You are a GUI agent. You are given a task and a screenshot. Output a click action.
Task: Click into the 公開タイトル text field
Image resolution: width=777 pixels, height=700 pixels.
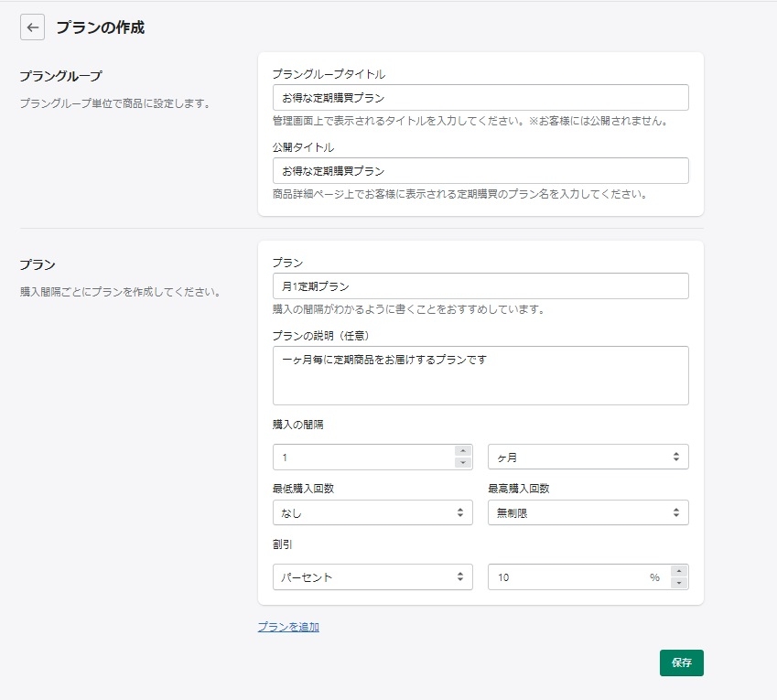[480, 170]
